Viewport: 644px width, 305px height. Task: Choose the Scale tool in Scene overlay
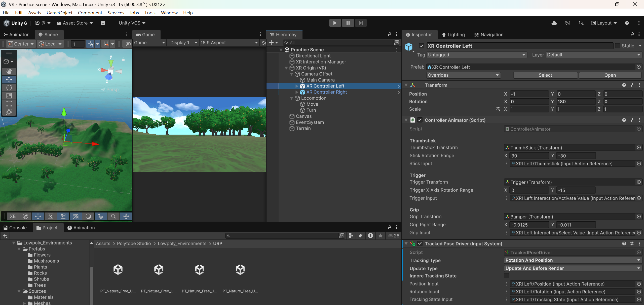pyautogui.click(x=9, y=96)
